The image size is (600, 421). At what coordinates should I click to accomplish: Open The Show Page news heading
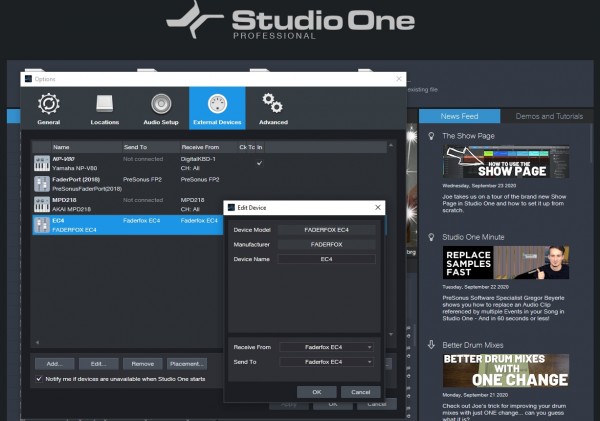coord(468,136)
